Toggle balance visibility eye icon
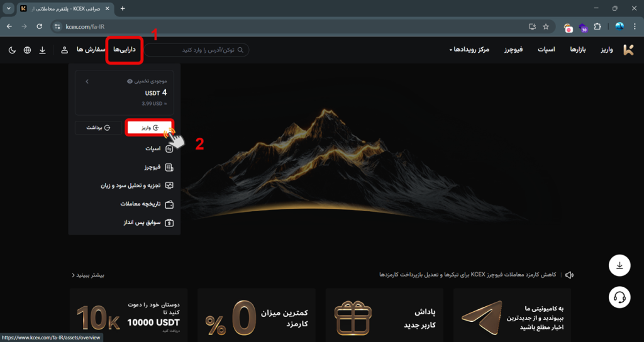This screenshot has height=342, width=644. click(x=130, y=81)
